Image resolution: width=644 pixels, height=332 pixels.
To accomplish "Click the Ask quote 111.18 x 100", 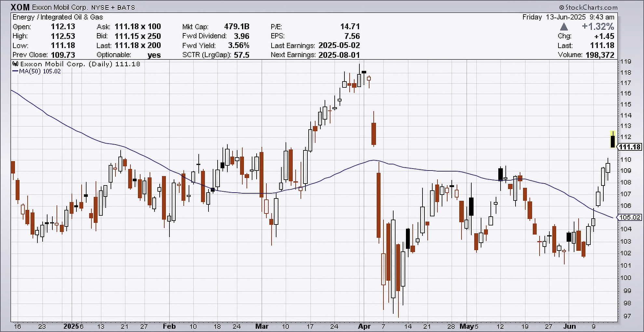I will [x=138, y=27].
